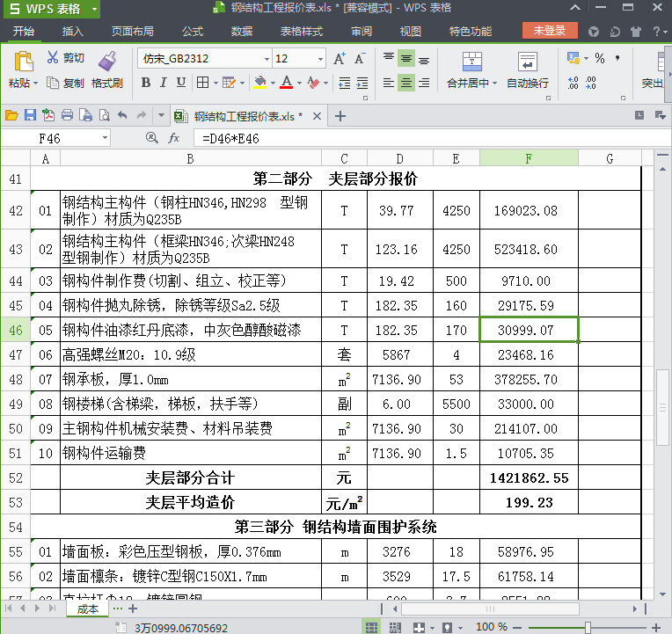The height and width of the screenshot is (634, 672).
Task: Expand the Paste options arrow
Action: click(35, 83)
